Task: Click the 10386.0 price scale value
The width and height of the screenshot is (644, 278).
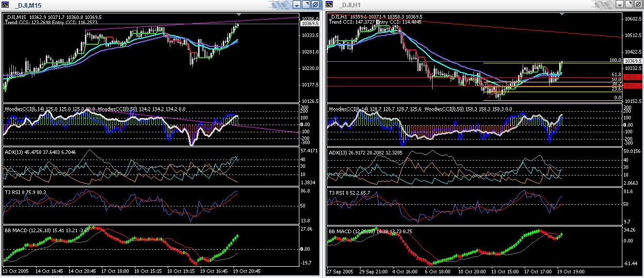Action: [310, 19]
